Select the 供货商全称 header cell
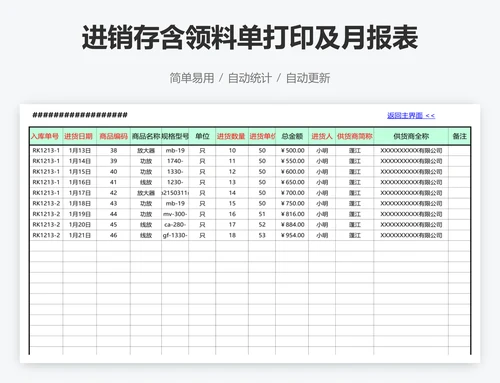 pos(411,136)
